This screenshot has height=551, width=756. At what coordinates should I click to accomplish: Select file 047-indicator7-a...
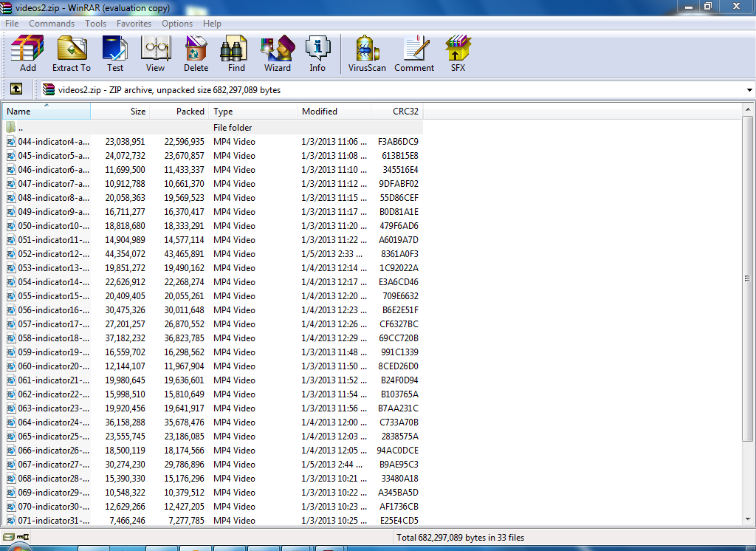(53, 183)
